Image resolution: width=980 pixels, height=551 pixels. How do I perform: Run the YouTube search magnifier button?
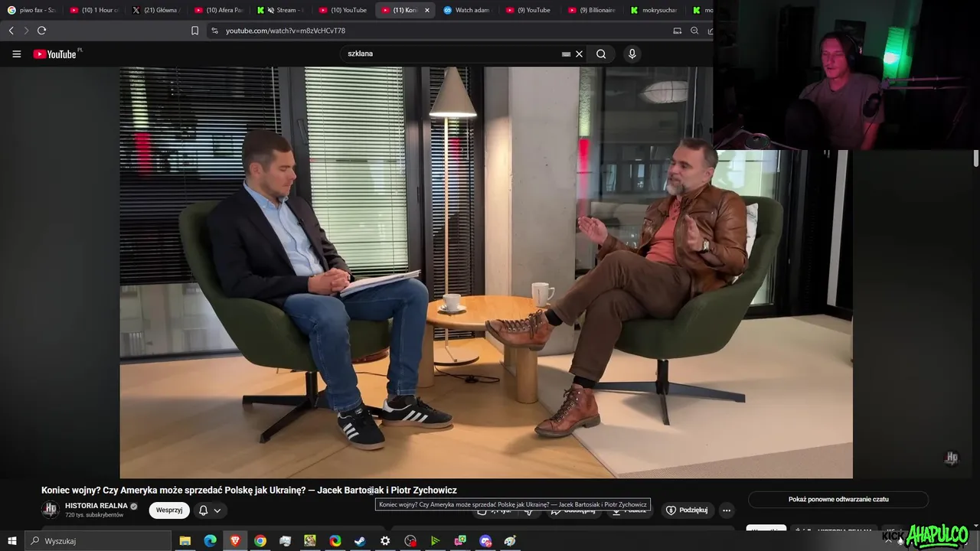(601, 54)
